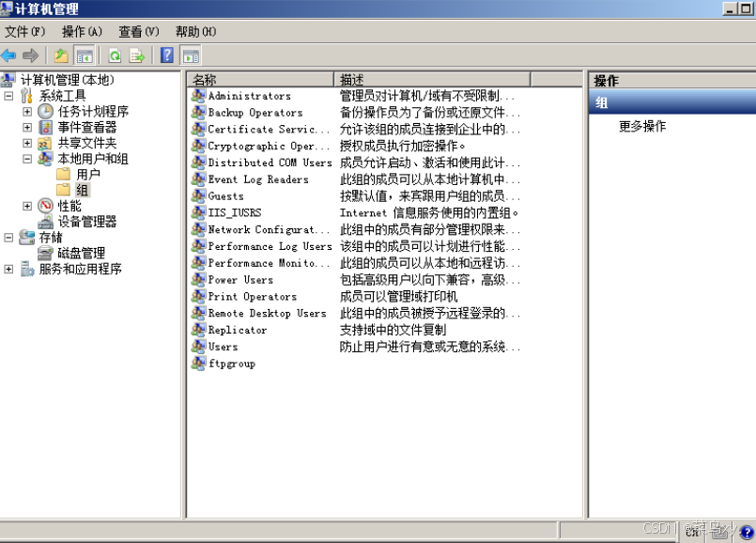This screenshot has height=543, width=756.
Task: Select 计算机管理(本地) root node
Action: coord(67,80)
